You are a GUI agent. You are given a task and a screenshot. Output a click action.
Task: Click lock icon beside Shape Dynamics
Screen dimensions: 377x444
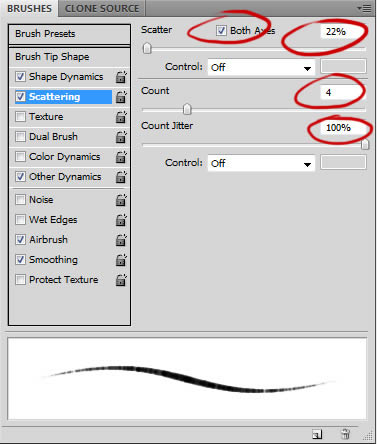point(121,77)
